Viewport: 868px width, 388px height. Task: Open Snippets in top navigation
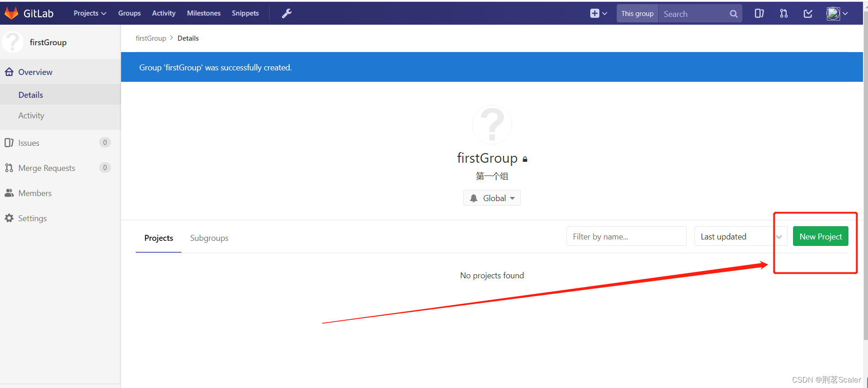click(x=245, y=13)
